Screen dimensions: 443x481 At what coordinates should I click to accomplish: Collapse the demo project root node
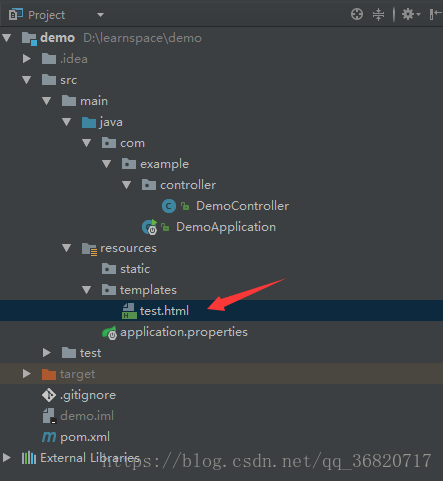[x=7, y=38]
